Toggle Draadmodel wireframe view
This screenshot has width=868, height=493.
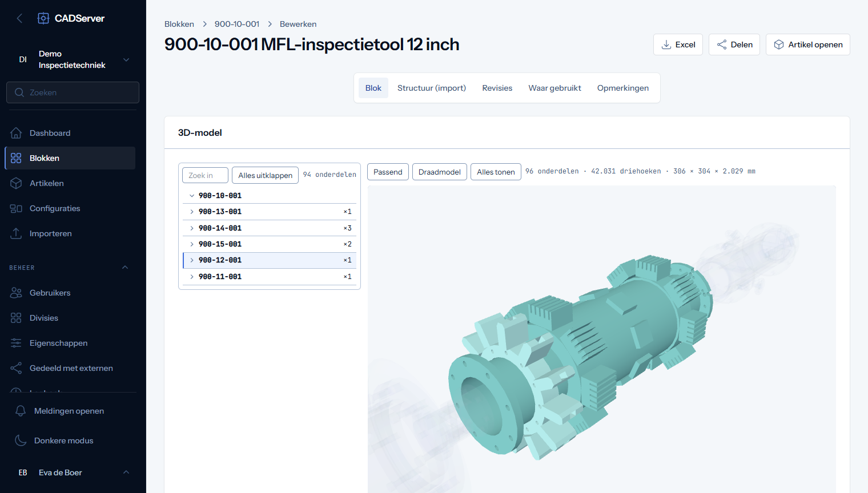tap(440, 172)
